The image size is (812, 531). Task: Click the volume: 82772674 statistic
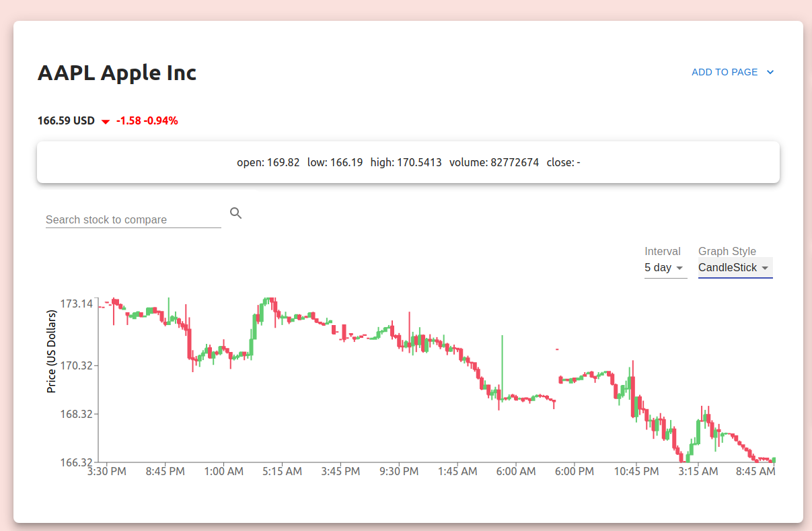[494, 162]
